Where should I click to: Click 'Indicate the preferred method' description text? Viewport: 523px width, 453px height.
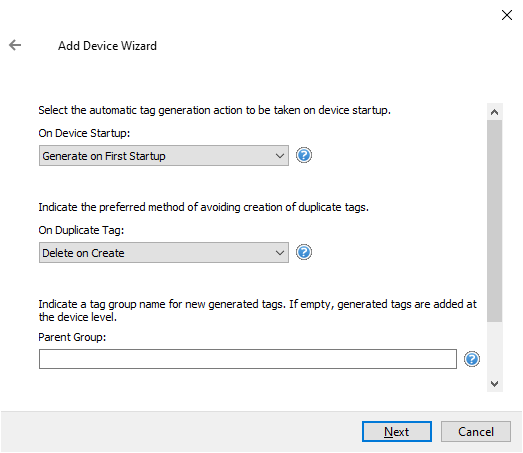(203, 207)
